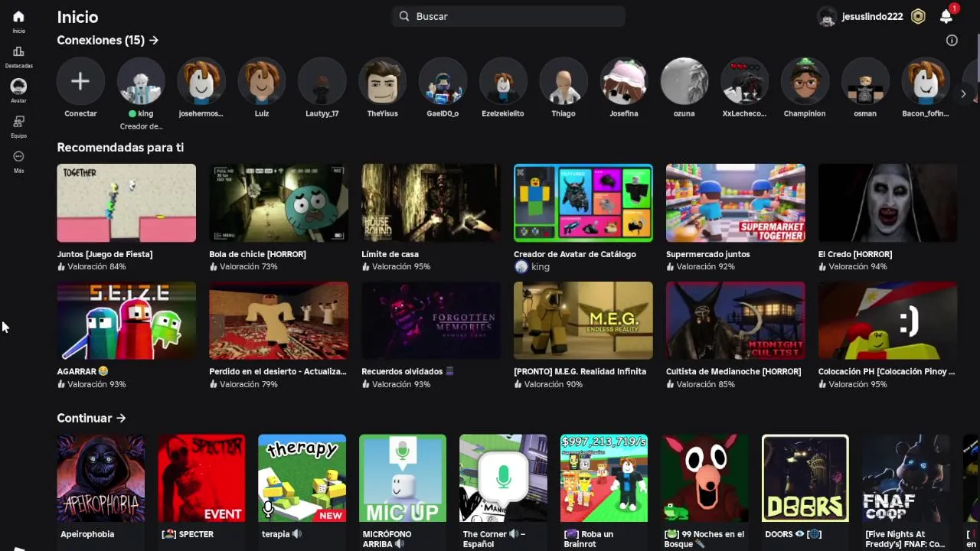Open Luiz connection avatar
980x551 pixels.
point(261,81)
